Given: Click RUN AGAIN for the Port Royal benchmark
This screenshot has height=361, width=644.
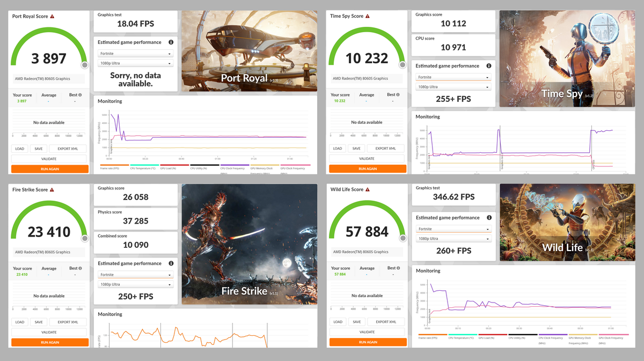Looking at the screenshot, I should [x=49, y=169].
